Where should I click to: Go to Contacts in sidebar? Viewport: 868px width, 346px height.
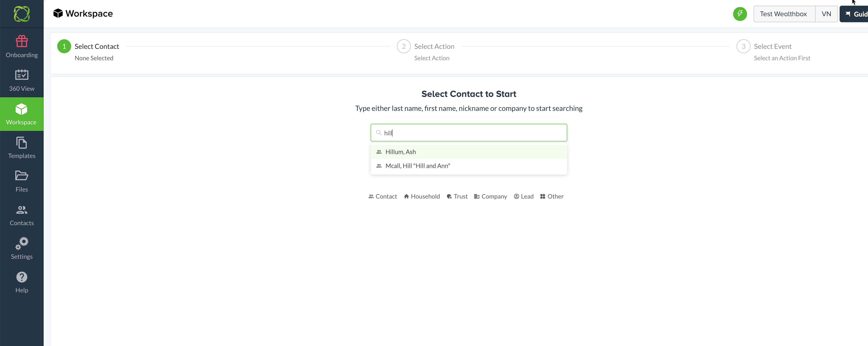[x=22, y=215]
